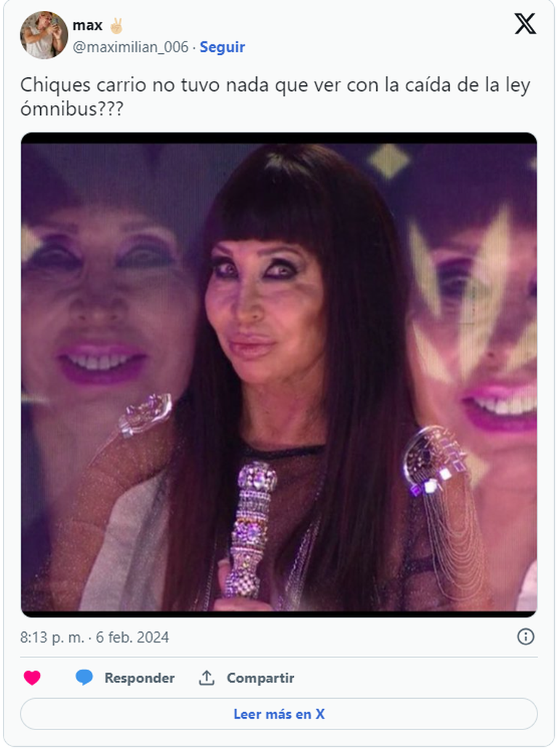560x752 pixels.
Task: Open the embedded tweet photo
Action: click(279, 375)
